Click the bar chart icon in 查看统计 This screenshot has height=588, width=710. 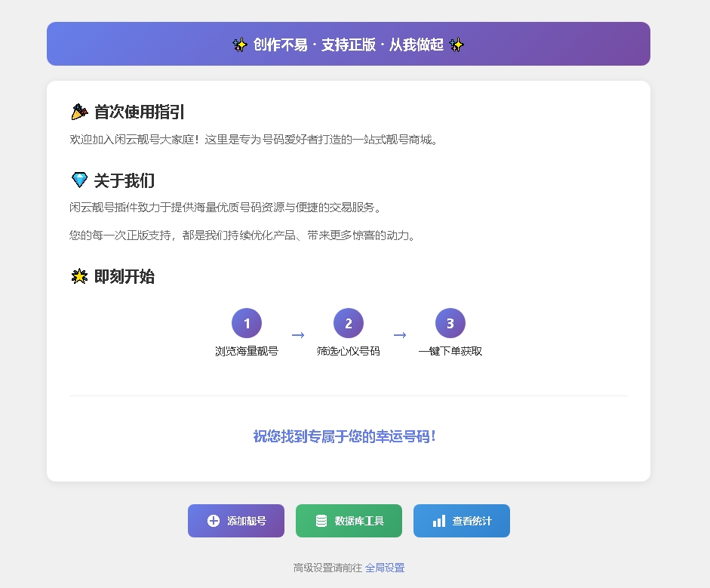[x=439, y=521]
